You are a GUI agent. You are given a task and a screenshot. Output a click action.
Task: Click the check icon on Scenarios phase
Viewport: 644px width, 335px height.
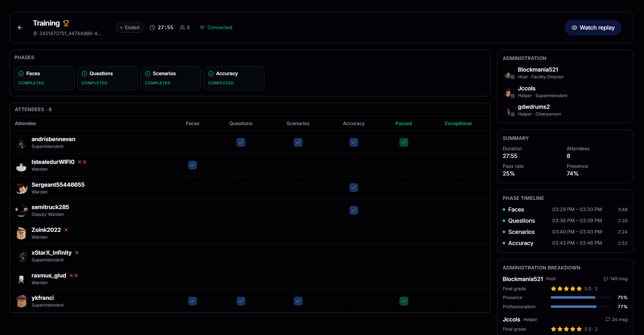coord(148,74)
